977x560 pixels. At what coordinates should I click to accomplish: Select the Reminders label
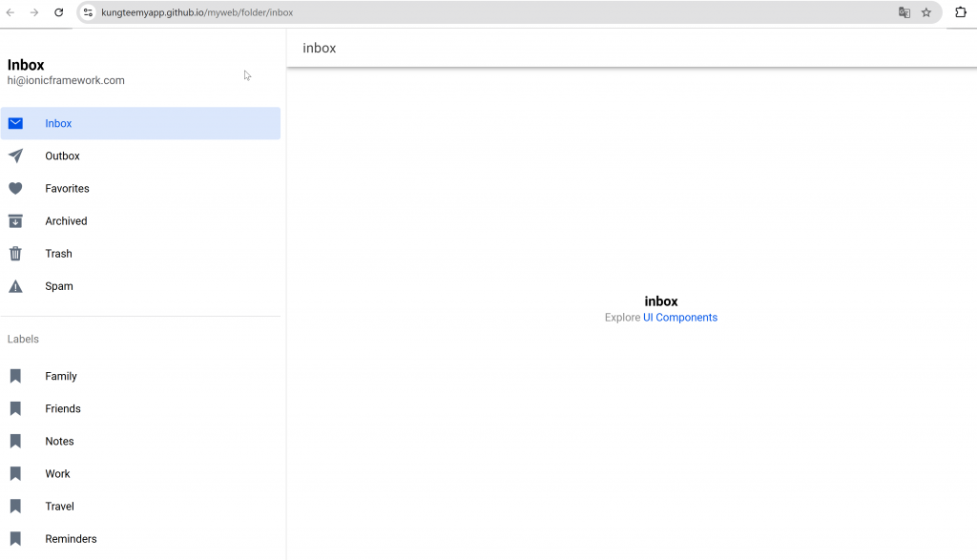(71, 539)
